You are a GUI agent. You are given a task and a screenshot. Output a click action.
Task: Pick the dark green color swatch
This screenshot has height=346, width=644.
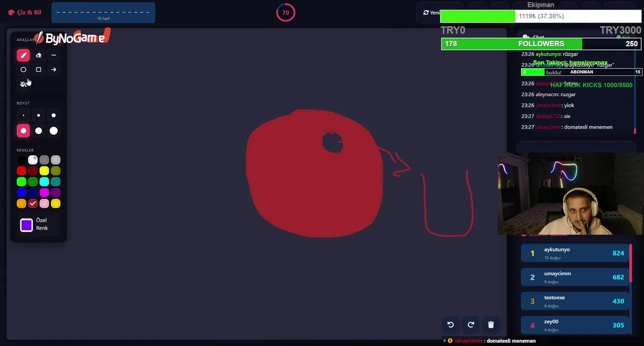pyautogui.click(x=33, y=182)
